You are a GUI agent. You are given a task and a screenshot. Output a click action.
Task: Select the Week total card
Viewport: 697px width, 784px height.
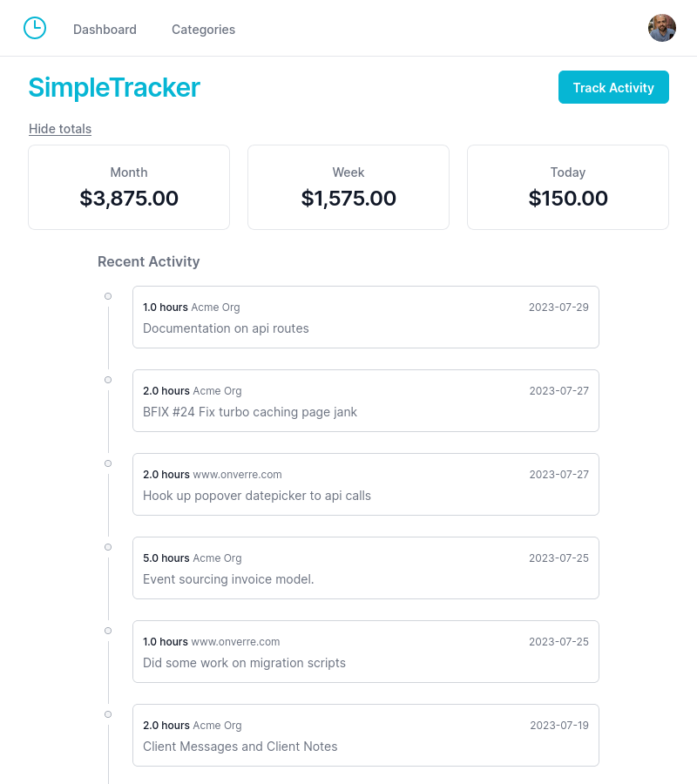pos(348,187)
